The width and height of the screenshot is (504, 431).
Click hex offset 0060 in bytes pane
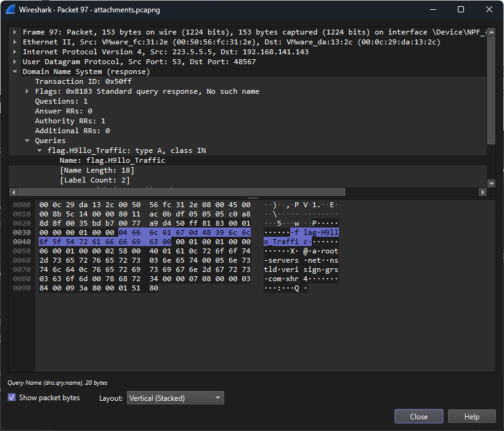click(x=22, y=260)
